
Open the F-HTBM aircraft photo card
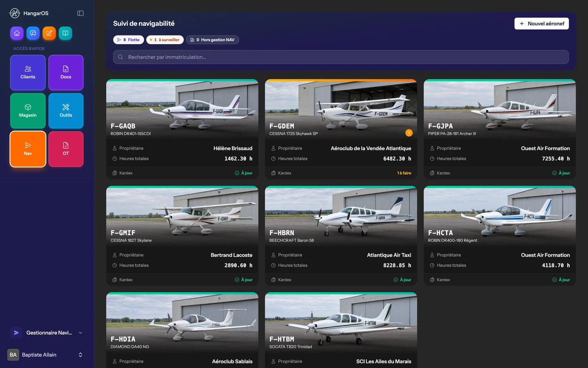tap(341, 322)
